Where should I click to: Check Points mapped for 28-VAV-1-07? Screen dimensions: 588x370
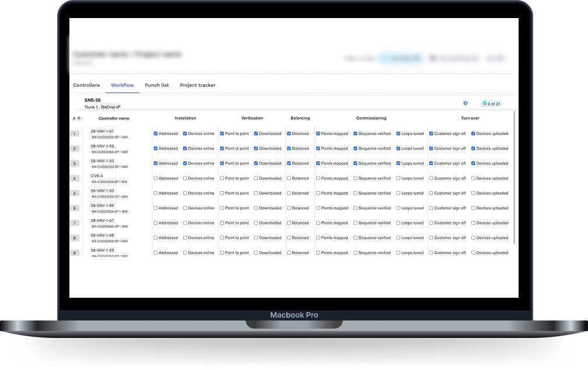coord(318,223)
